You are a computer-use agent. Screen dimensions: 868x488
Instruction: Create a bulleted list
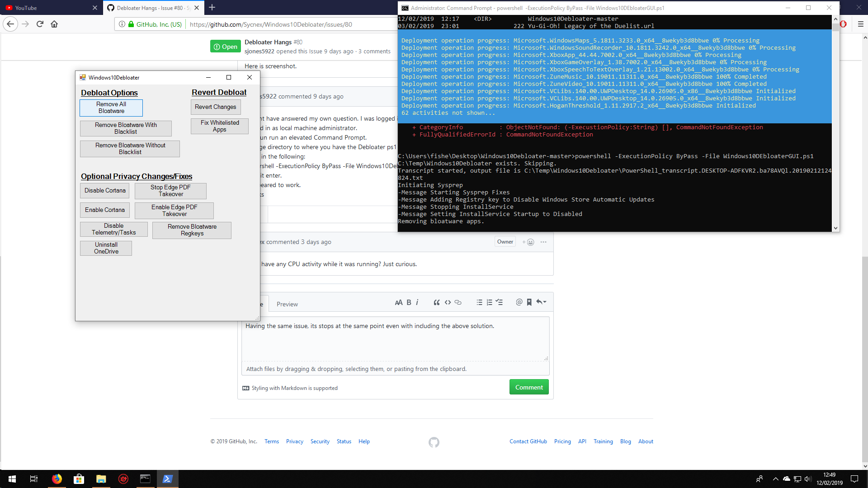480,302
